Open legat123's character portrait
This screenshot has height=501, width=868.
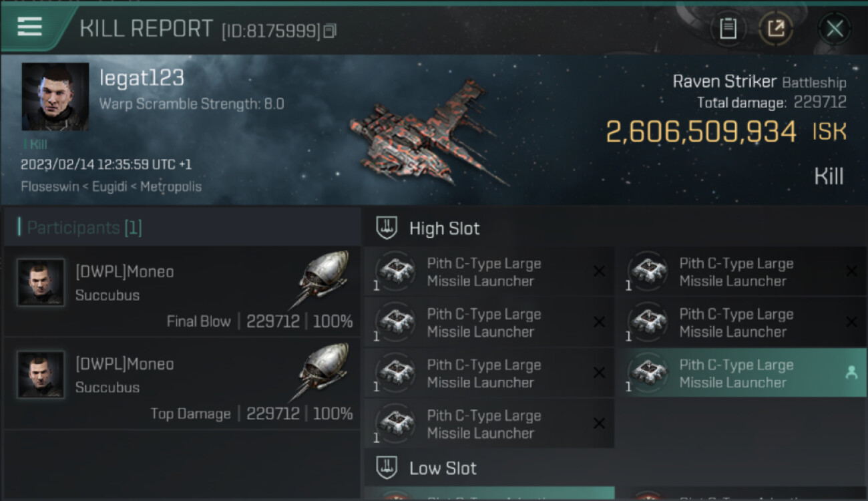pyautogui.click(x=55, y=97)
